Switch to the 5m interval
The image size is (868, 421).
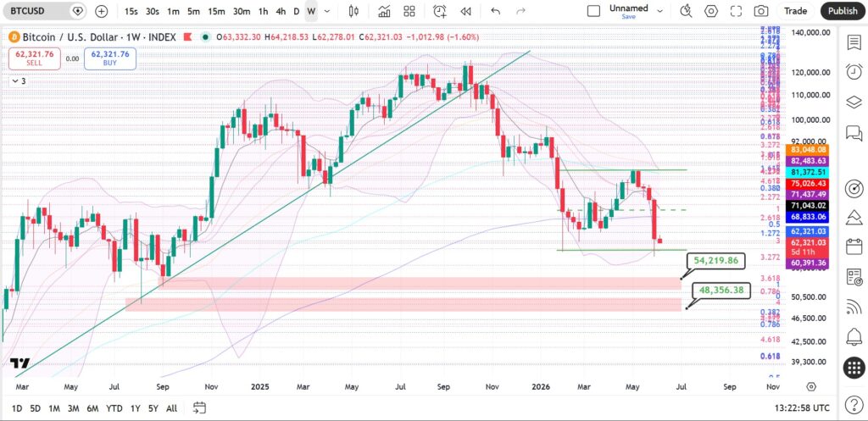[x=193, y=11]
